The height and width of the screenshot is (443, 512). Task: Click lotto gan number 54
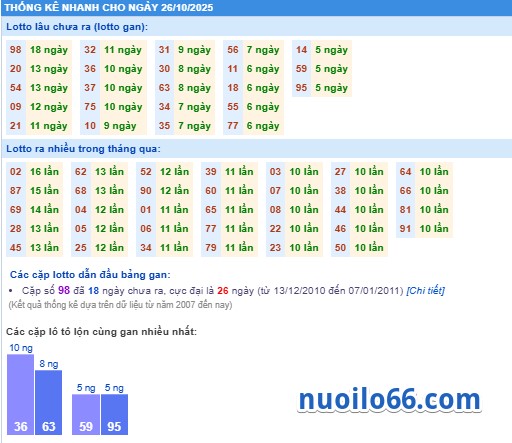(16, 88)
